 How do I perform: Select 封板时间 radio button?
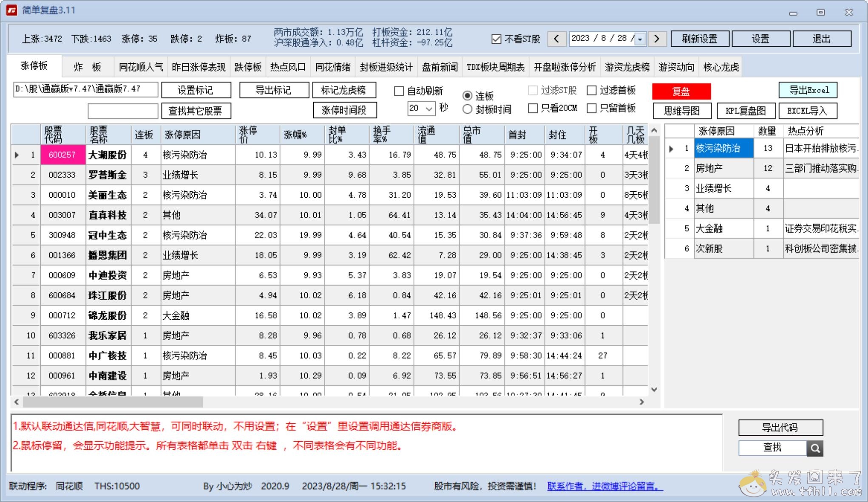click(467, 109)
